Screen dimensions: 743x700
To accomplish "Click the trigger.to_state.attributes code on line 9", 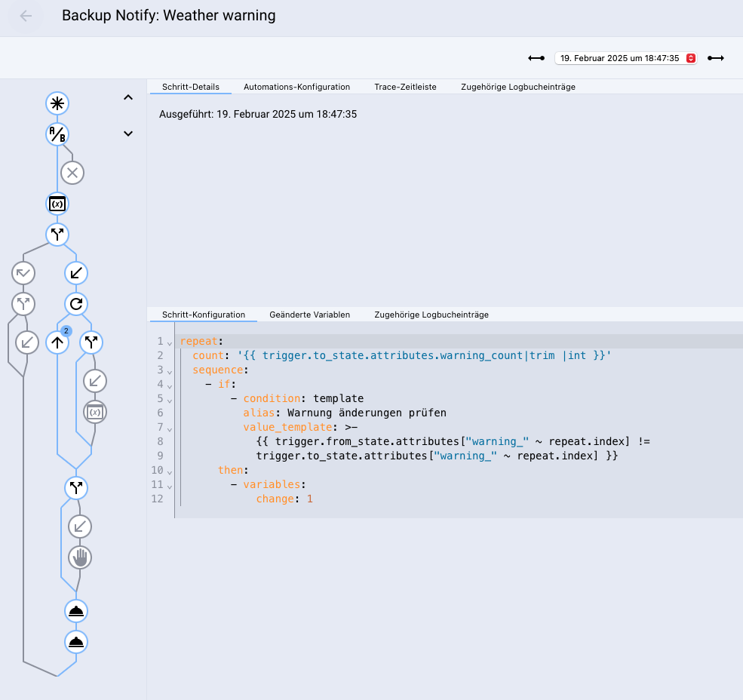I will (x=437, y=456).
